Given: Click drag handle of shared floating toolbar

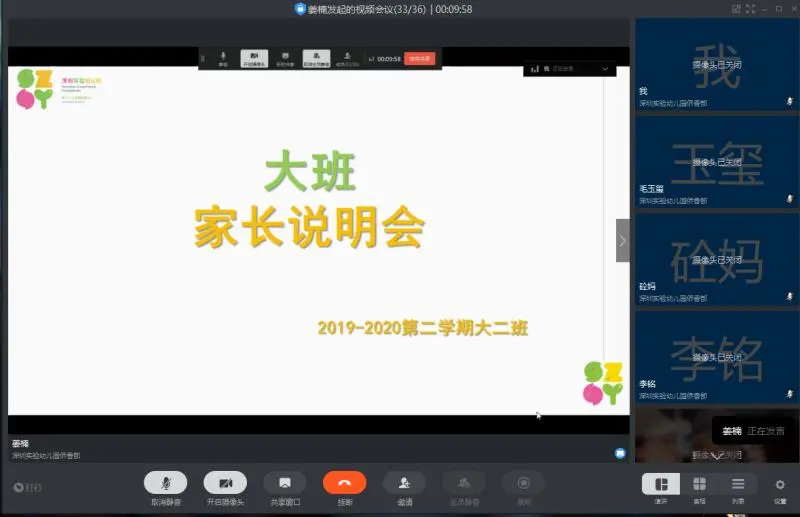Looking at the screenshot, I should [x=203, y=59].
